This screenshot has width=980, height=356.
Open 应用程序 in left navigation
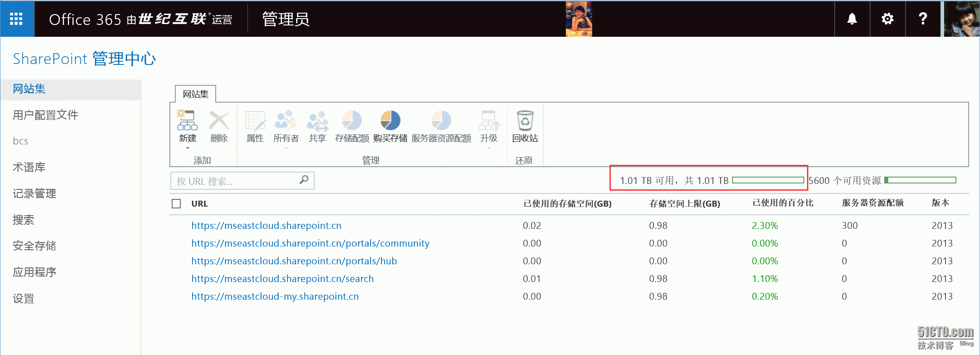(35, 272)
